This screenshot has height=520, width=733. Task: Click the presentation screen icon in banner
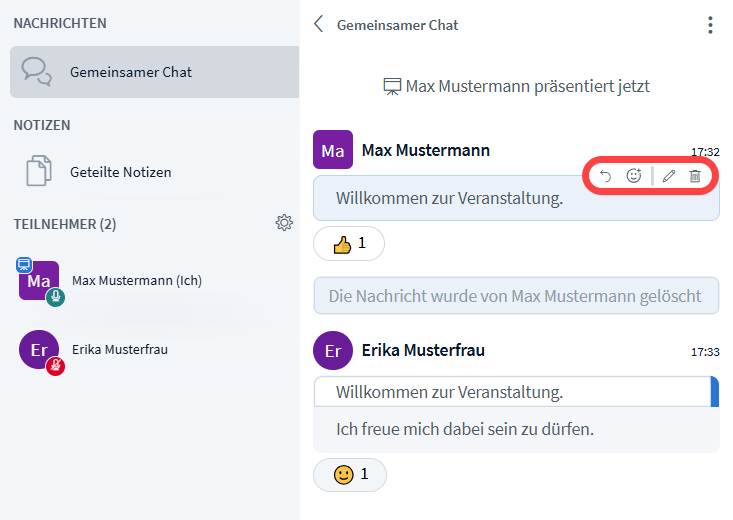pyautogui.click(x=392, y=87)
